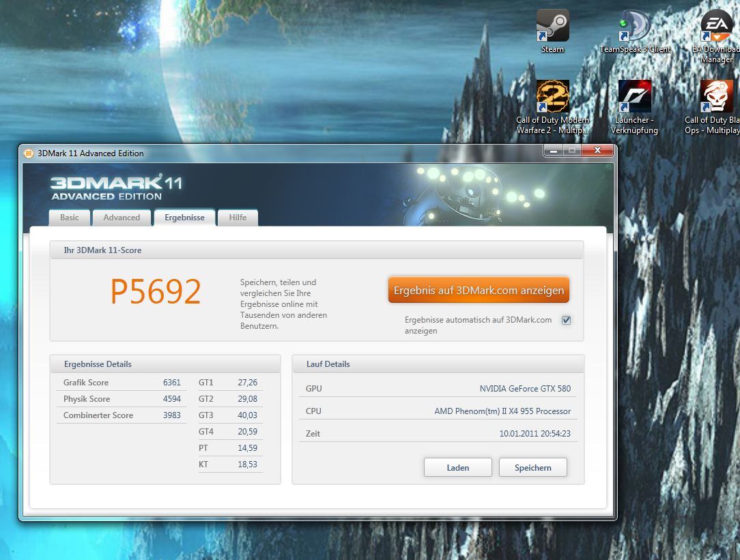Click the GT4 result 20,59
740x560 pixels.
tap(247, 432)
